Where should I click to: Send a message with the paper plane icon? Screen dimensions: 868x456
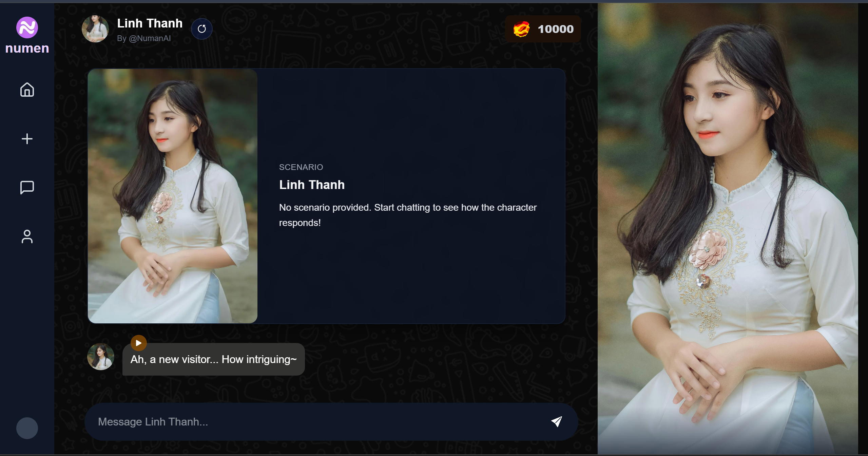[x=556, y=421]
